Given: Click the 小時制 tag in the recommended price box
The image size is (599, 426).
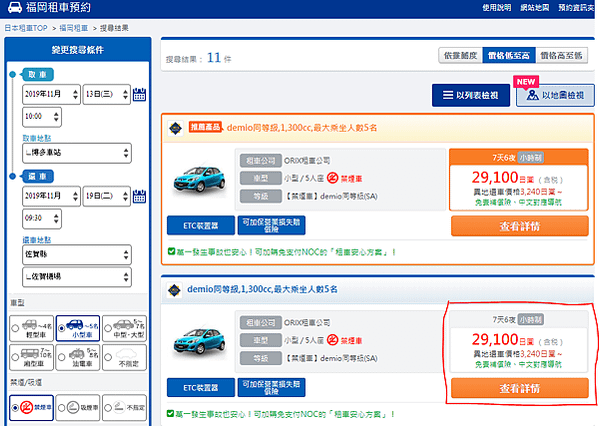Looking at the screenshot, I should [531, 157].
